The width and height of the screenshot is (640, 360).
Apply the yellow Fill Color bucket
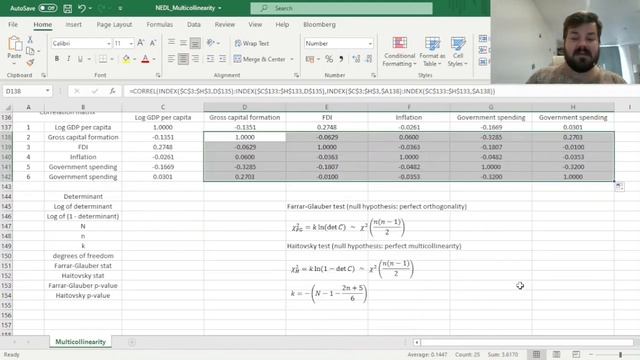click(x=126, y=59)
